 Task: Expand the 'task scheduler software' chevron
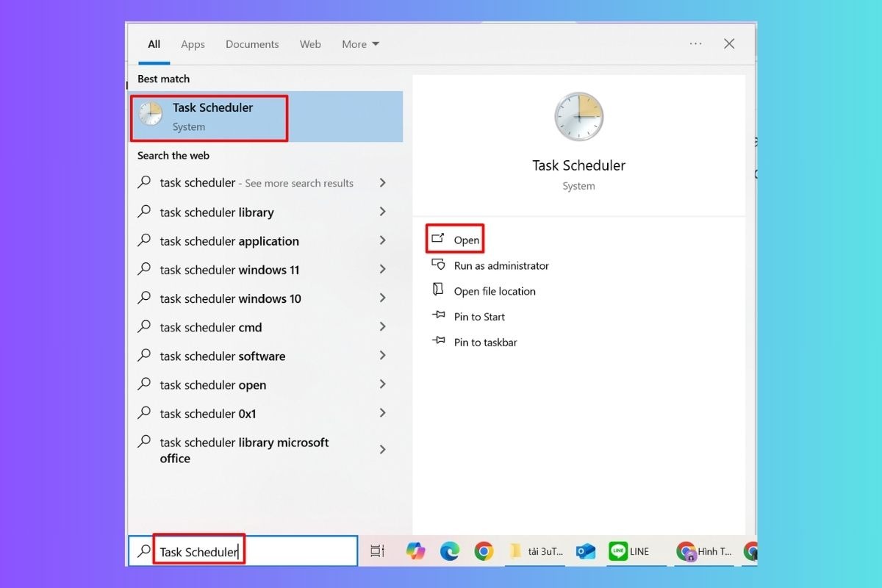tap(382, 355)
